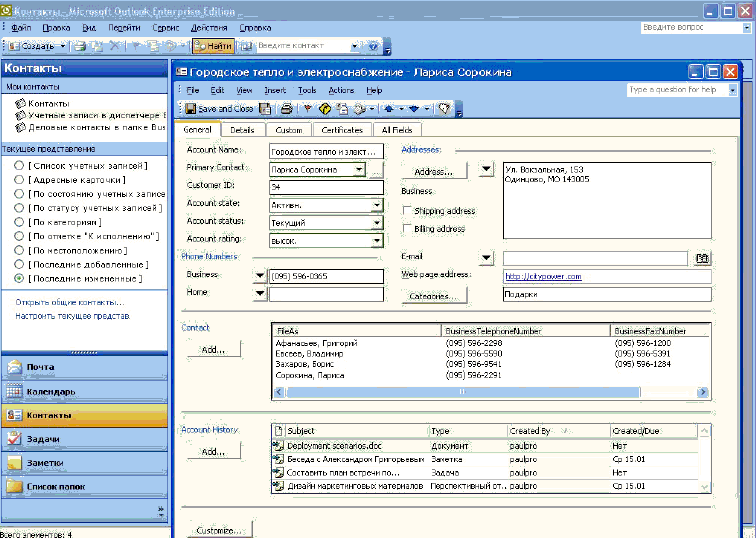Open Business phone type dropdown arrow

[x=260, y=276]
